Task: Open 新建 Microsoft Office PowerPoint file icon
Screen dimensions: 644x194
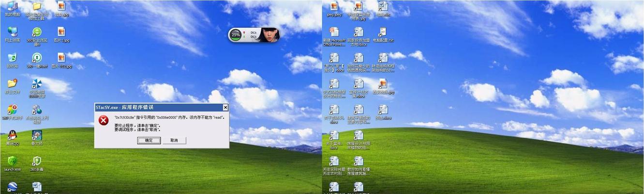Action: pos(334,36)
